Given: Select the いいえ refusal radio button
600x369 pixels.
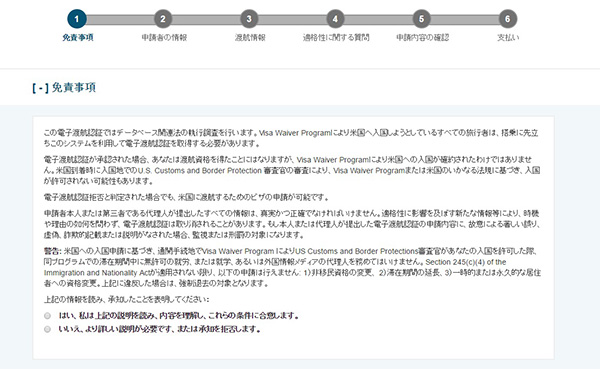Looking at the screenshot, I should click(x=47, y=329).
